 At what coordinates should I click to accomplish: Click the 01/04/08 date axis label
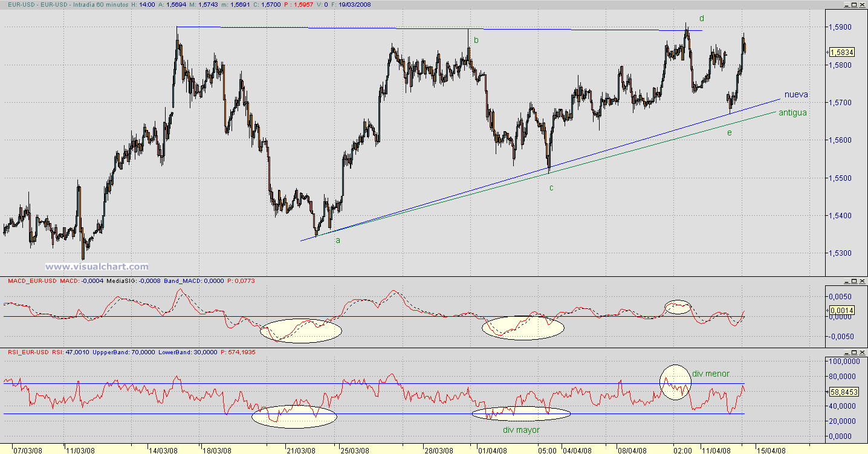pyautogui.click(x=492, y=450)
